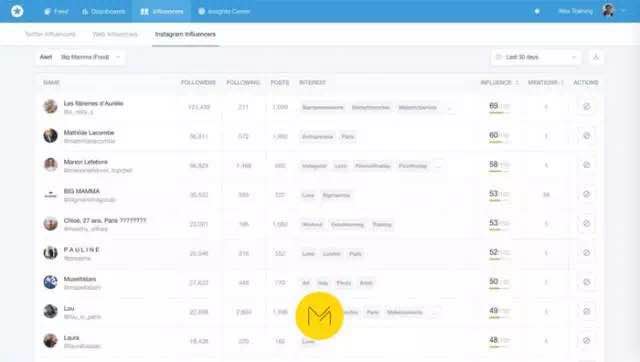Open the Feed section
Image resolution: width=640 pixels, height=362 pixels.
pyautogui.click(x=56, y=11)
